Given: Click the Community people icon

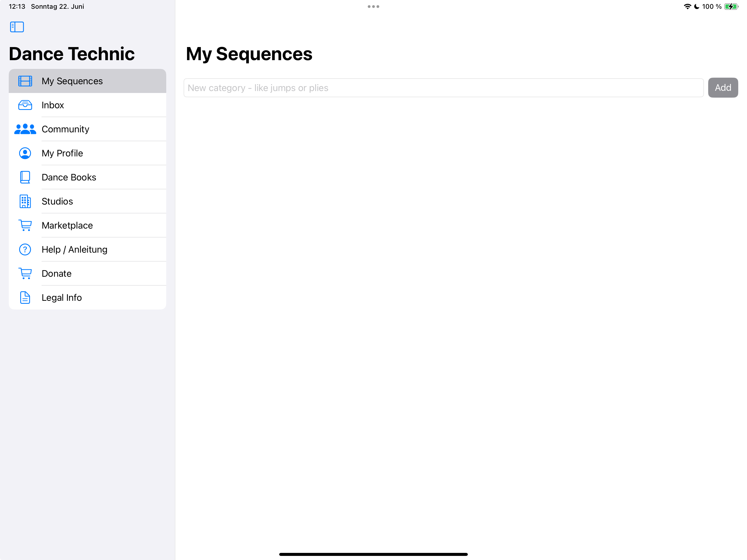Looking at the screenshot, I should coord(25,129).
